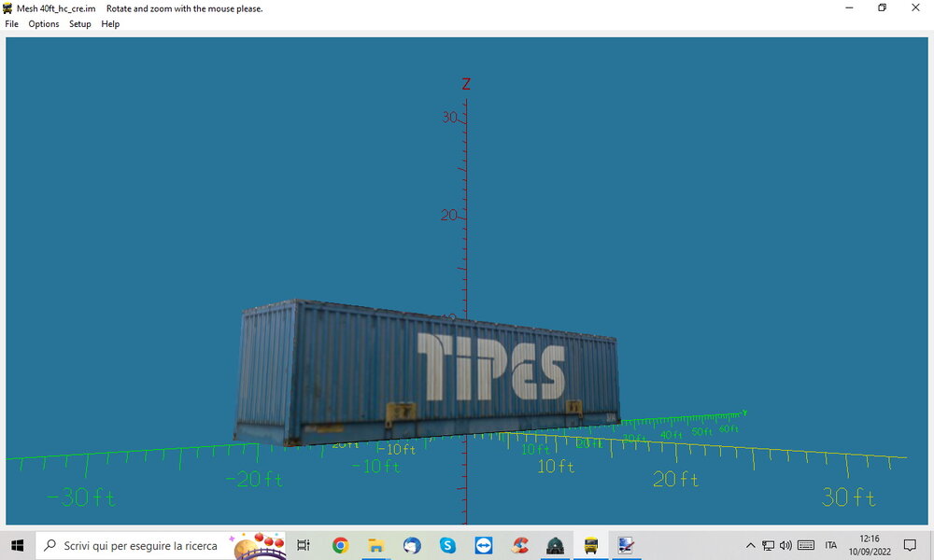Click the lantern festival search highlight image
This screenshot has width=934, height=560.
click(258, 546)
